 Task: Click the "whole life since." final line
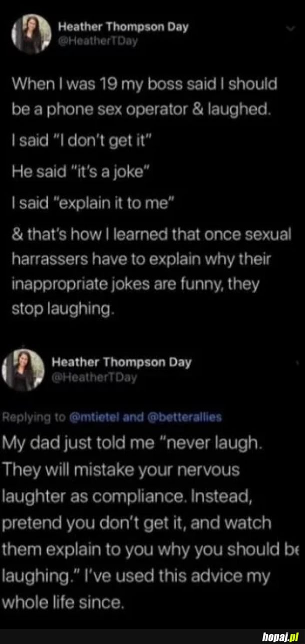63,602
